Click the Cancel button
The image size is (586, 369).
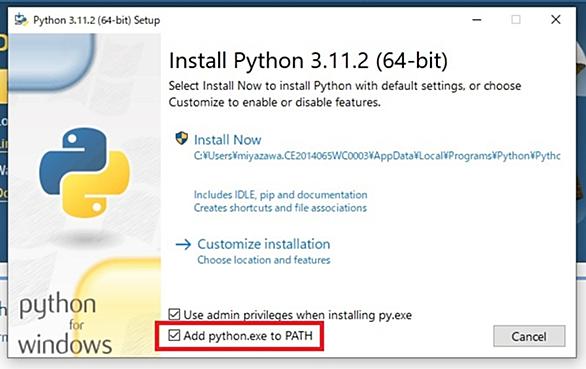[529, 336]
